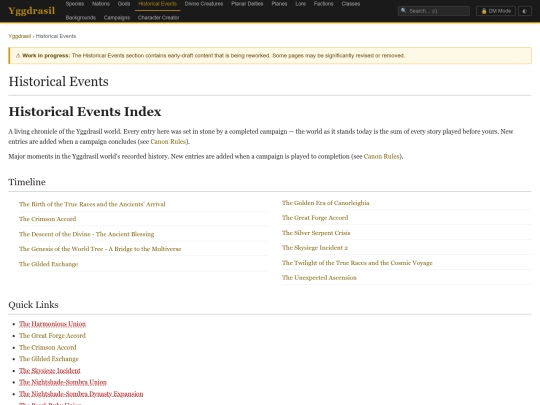
Task: Click the magnifier search icon
Action: (x=404, y=11)
